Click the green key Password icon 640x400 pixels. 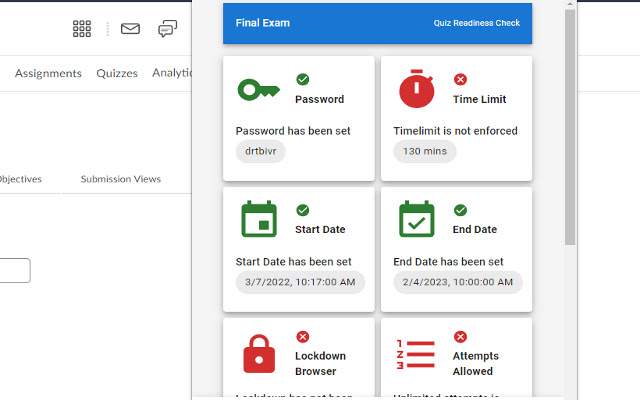(x=259, y=89)
